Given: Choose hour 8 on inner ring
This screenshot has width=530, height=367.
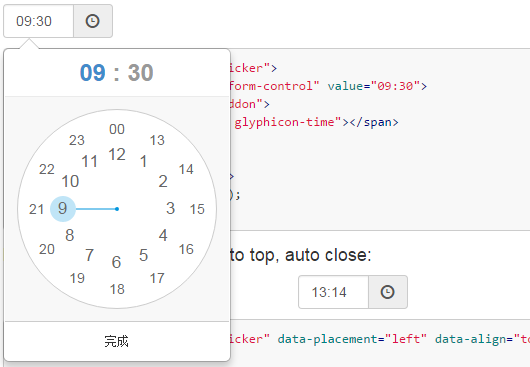Looking at the screenshot, I should 70,235.
